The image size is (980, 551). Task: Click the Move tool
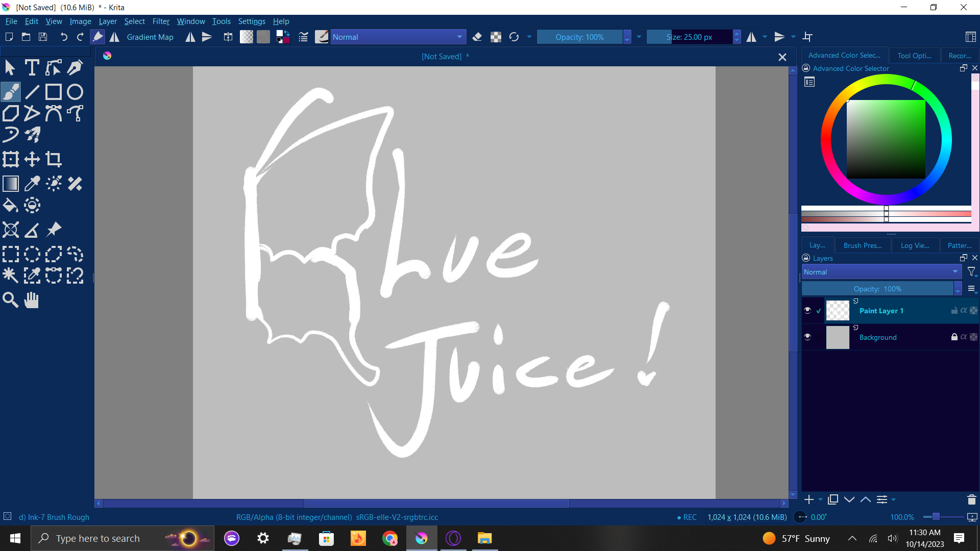coord(32,159)
